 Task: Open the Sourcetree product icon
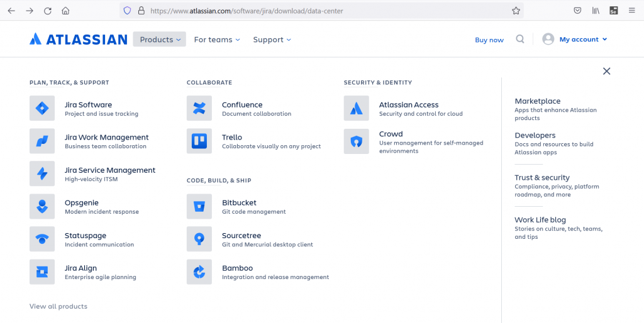pos(199,239)
